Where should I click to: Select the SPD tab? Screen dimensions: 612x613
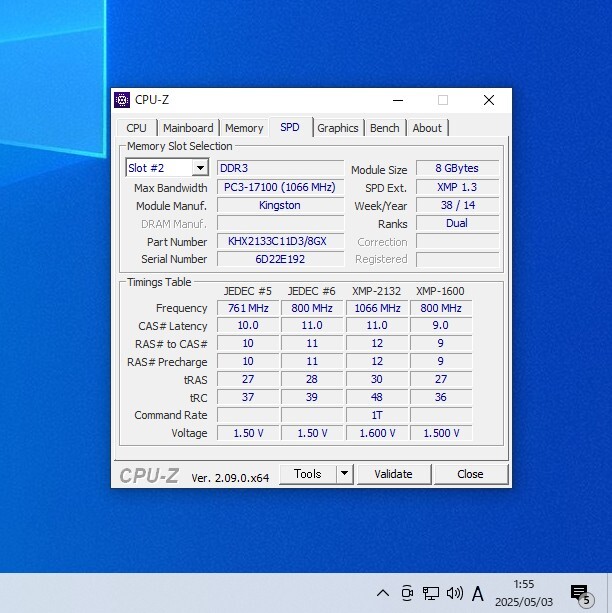[x=290, y=127]
